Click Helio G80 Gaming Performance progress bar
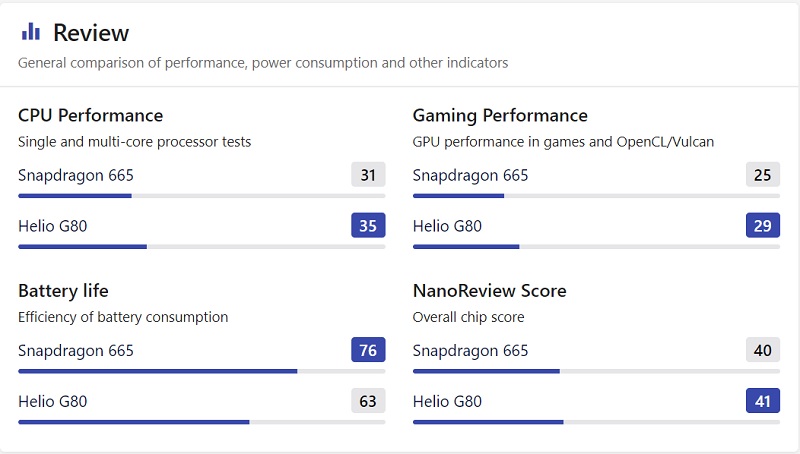This screenshot has height=454, width=800. point(596,246)
